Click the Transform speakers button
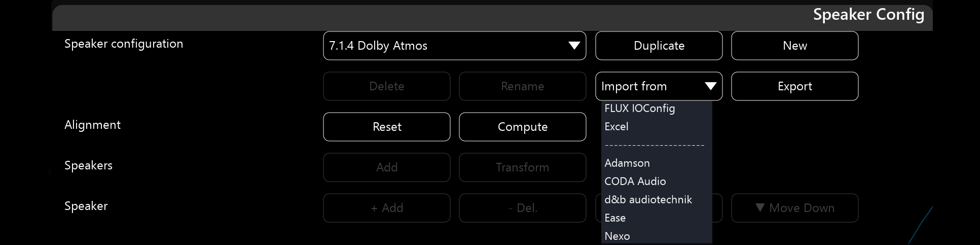This screenshot has width=980, height=245. click(x=522, y=167)
